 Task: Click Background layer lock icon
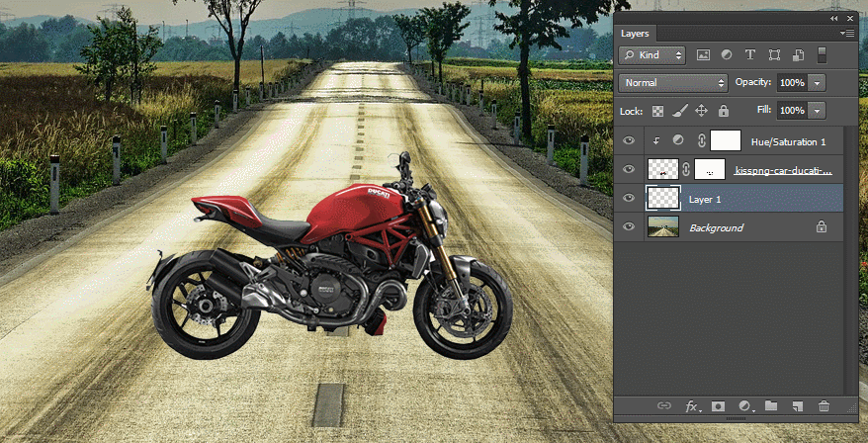[822, 225]
